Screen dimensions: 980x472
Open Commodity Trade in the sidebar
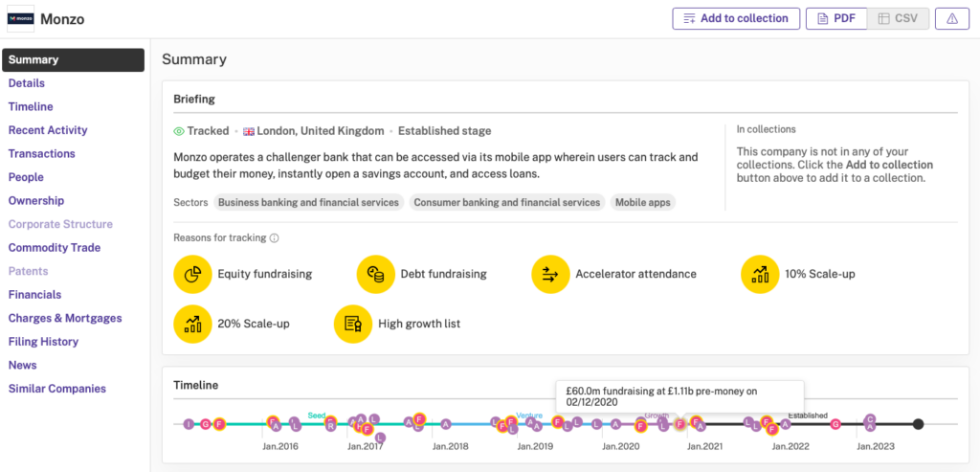point(55,248)
